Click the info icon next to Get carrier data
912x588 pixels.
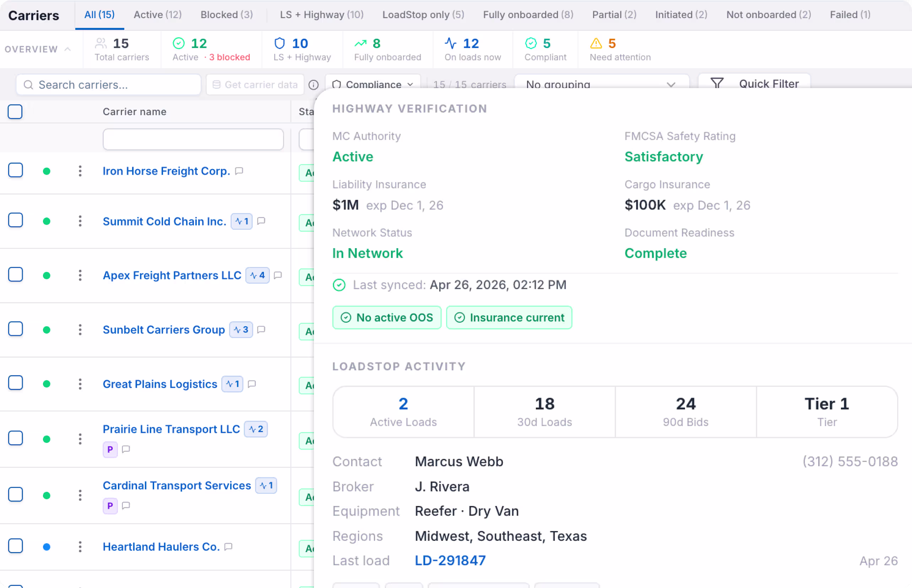click(314, 85)
